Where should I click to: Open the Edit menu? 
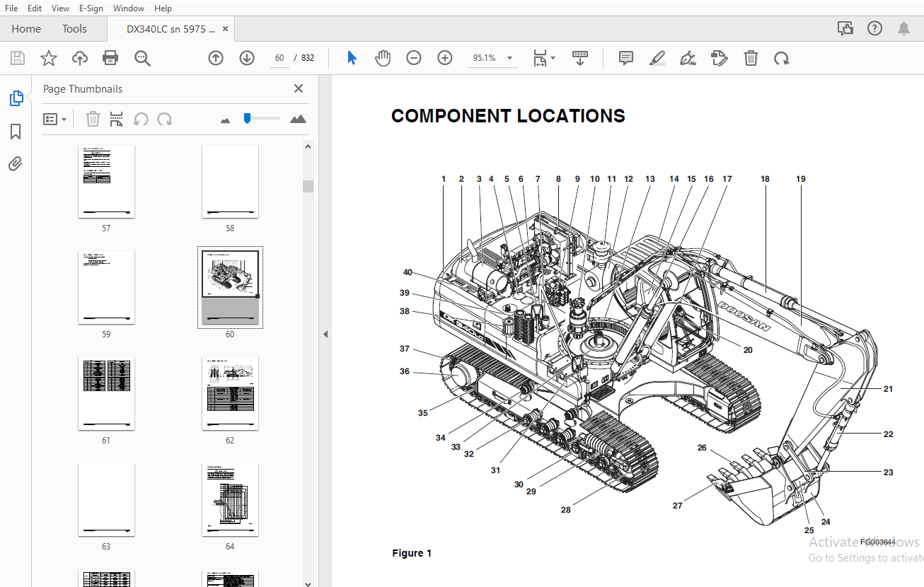[x=35, y=8]
